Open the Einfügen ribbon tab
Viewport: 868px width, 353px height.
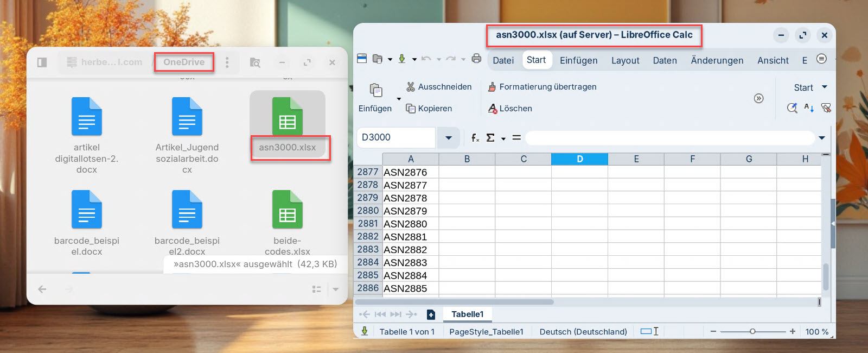pyautogui.click(x=578, y=60)
